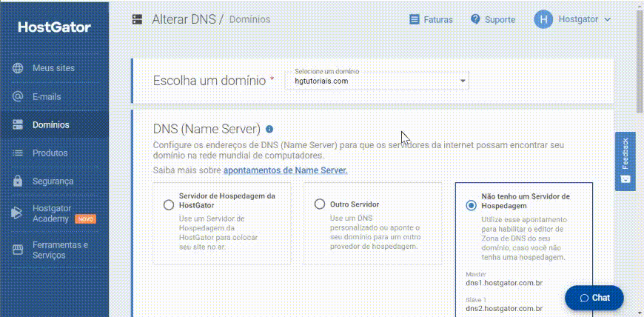Open Produtos in the sidebar

tap(55, 153)
